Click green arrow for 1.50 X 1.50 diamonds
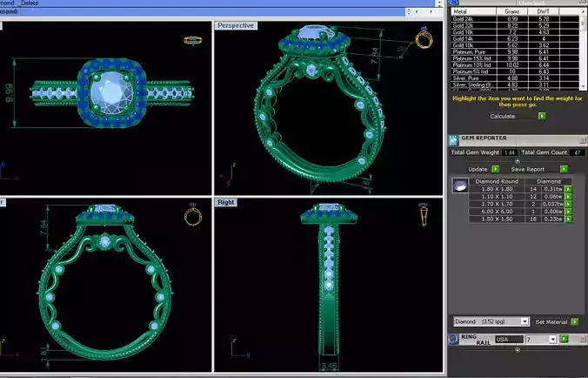This screenshot has width=588, height=378. tap(568, 219)
